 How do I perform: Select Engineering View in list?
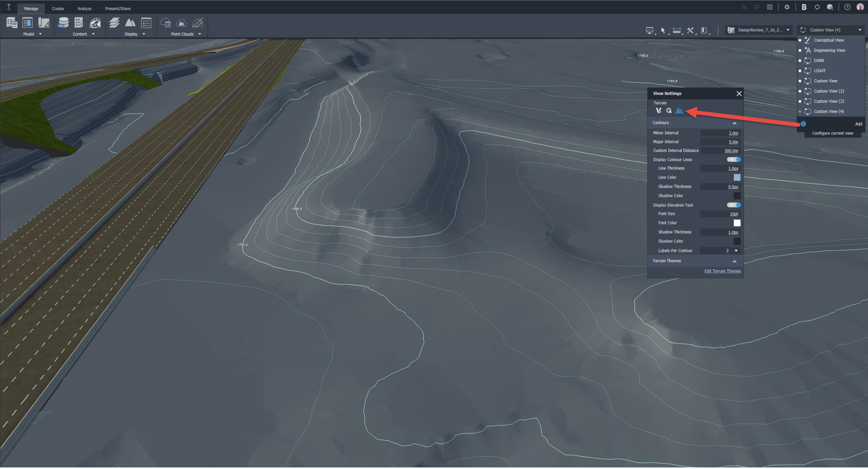point(831,50)
